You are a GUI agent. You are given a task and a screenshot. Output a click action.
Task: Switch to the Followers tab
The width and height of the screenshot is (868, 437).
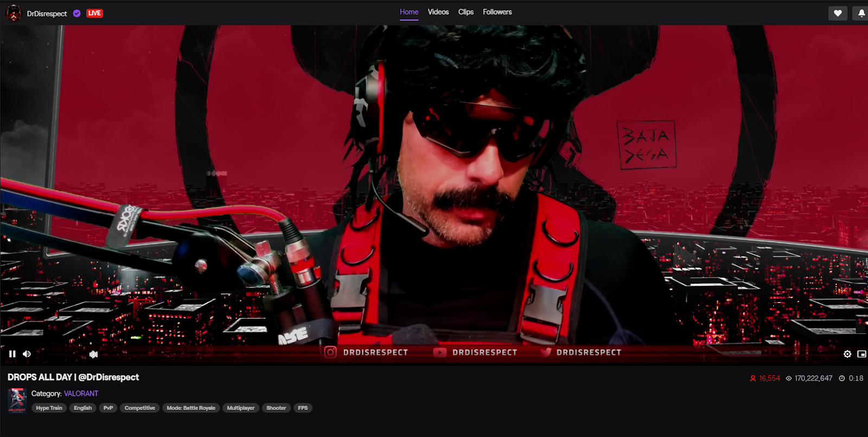(497, 12)
